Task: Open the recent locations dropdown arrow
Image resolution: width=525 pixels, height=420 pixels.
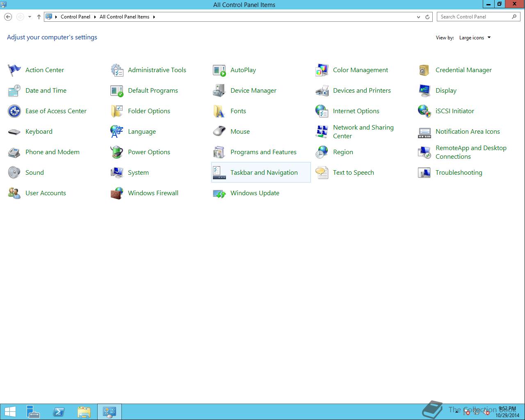Action: (x=30, y=17)
